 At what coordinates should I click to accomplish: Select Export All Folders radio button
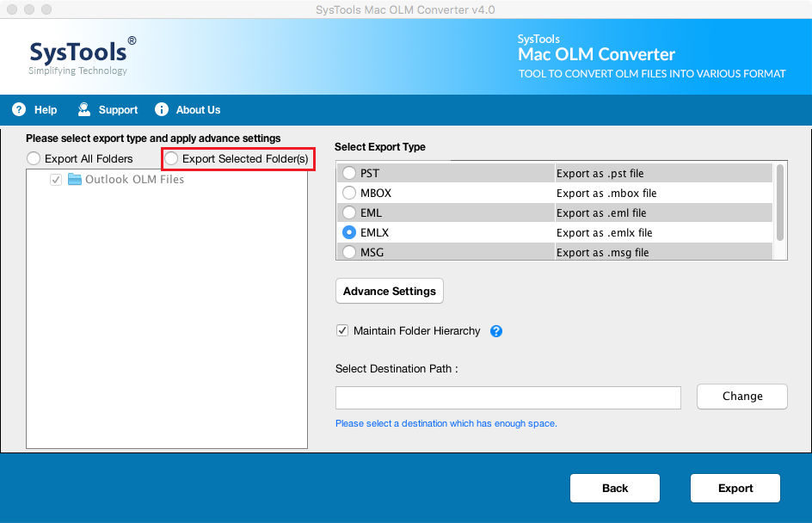pos(34,158)
